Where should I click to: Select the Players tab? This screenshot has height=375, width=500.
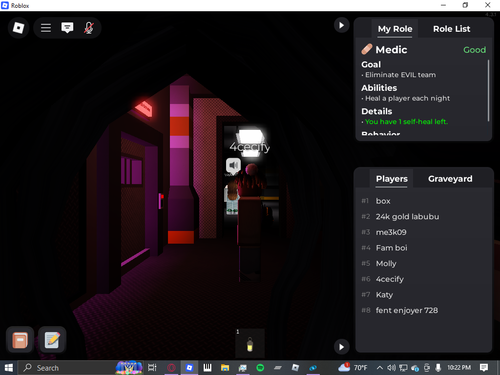point(392,179)
